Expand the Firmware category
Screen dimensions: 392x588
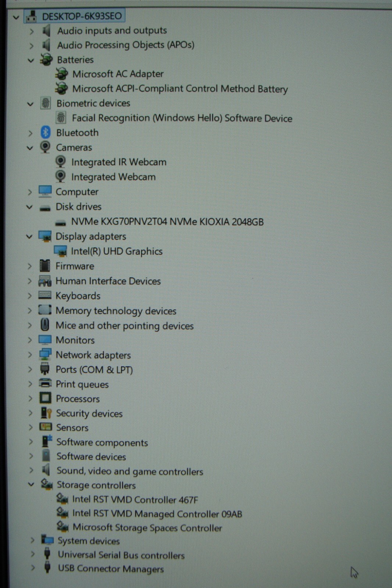click(x=30, y=266)
